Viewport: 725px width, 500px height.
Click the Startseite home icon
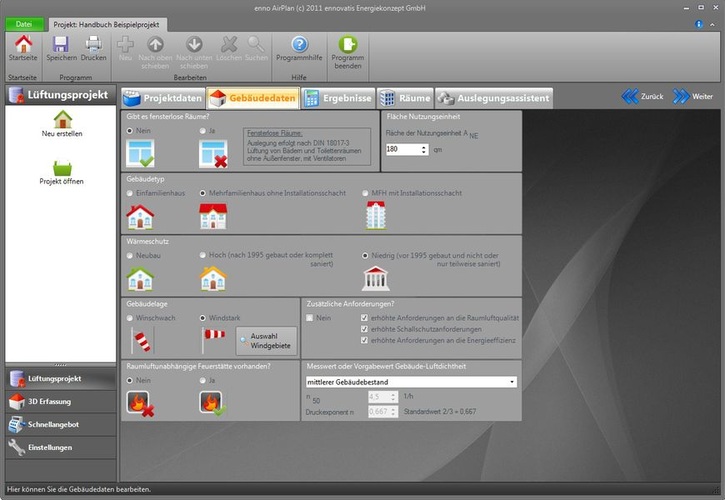pos(22,45)
